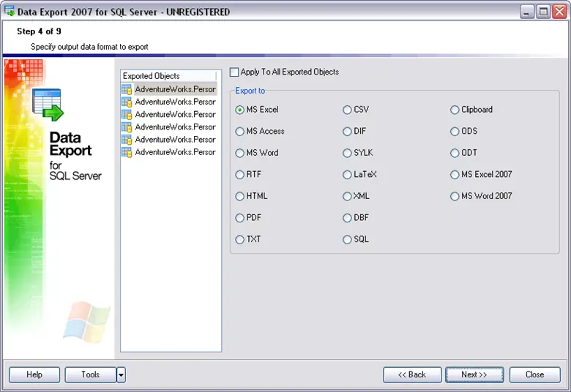
Task: Click the Help button
Action: click(34, 374)
